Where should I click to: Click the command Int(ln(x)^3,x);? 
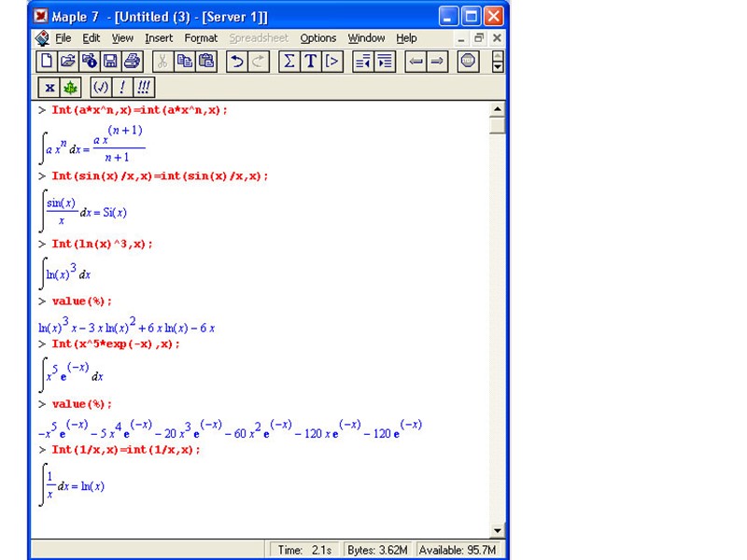coord(102,244)
